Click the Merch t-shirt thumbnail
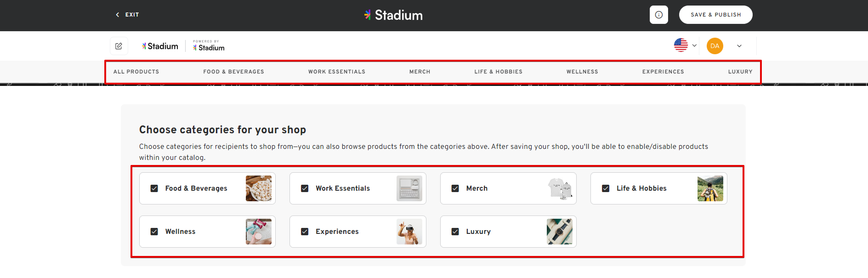The width and height of the screenshot is (868, 278). coord(560,188)
